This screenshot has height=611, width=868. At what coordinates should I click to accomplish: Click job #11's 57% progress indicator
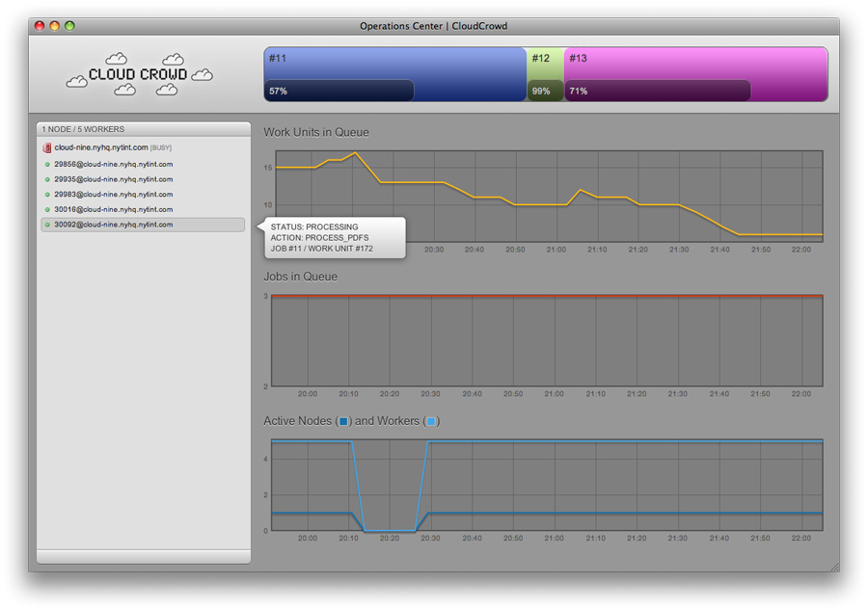pos(339,91)
